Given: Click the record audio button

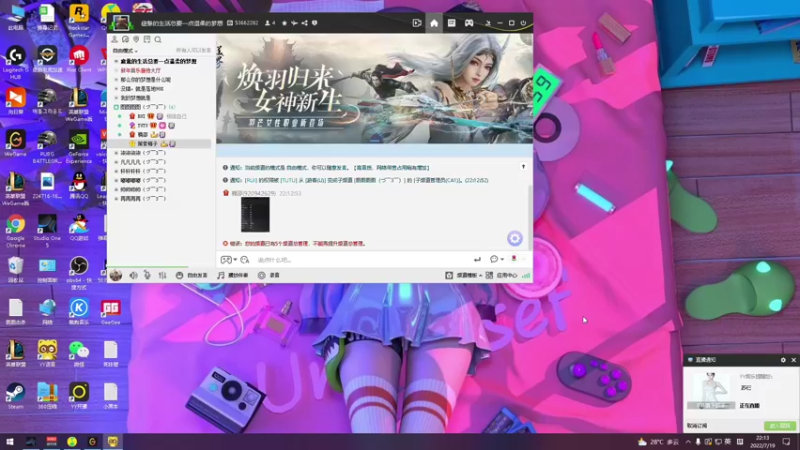Looking at the screenshot, I should 269,276.
